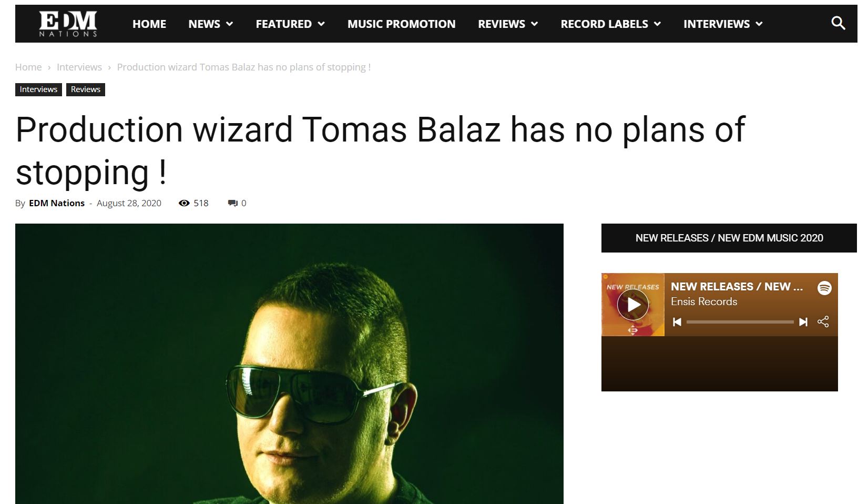Click the Spotify logo icon
The image size is (868, 504).
pos(824,288)
